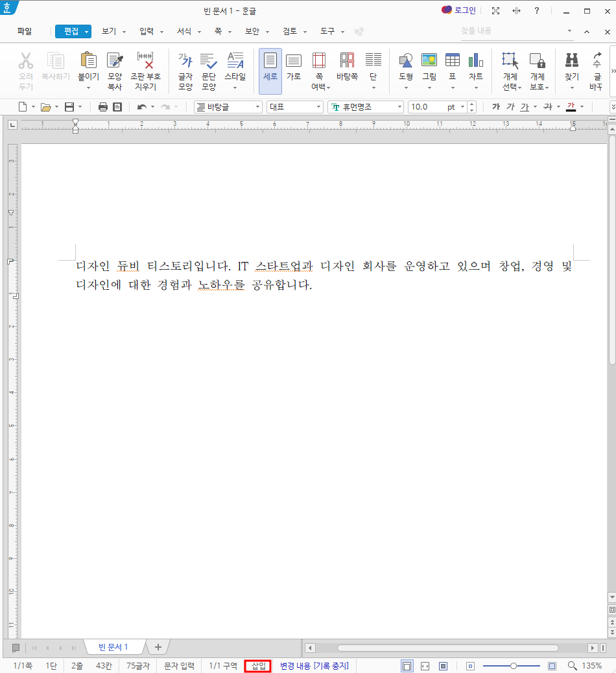
Task: Click the Style (스타일) icon
Action: (x=235, y=60)
